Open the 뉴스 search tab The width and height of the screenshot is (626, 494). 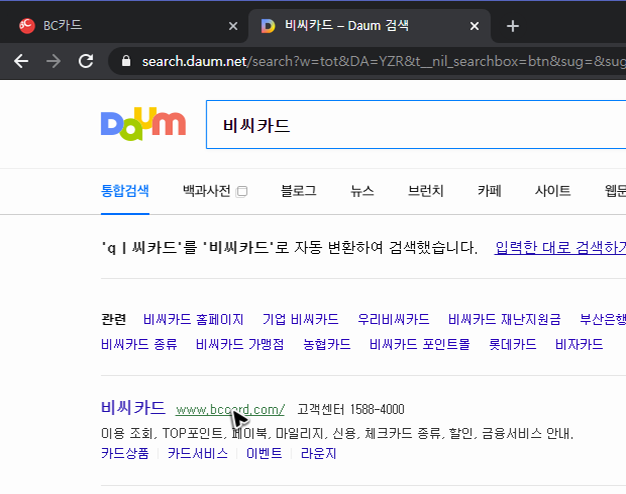[362, 191]
